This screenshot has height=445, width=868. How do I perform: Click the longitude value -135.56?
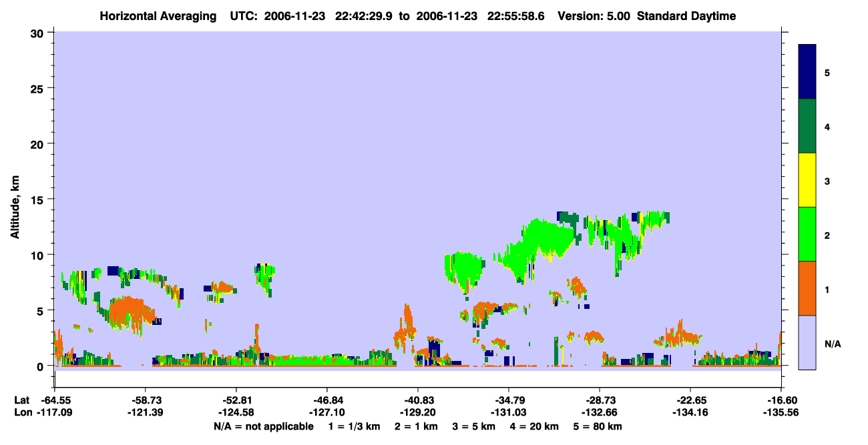(781, 412)
